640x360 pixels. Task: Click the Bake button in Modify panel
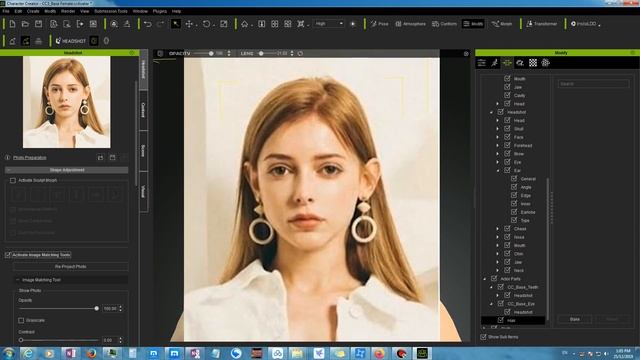coord(575,319)
